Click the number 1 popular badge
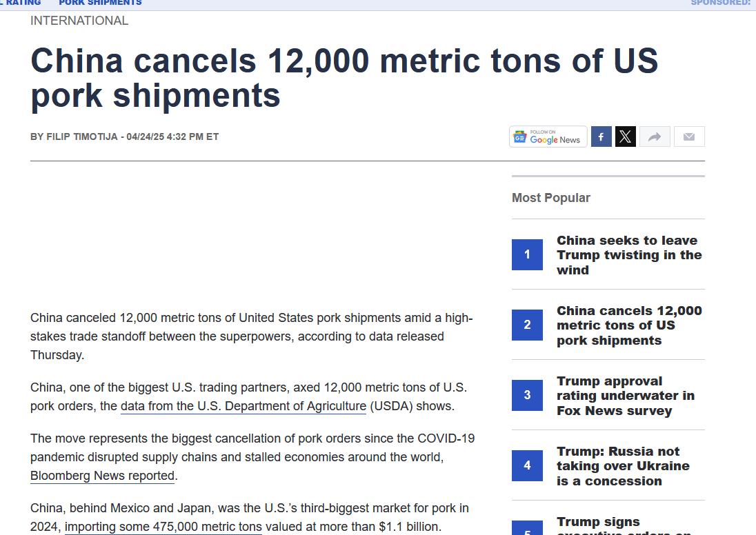The image size is (756, 535). [x=527, y=254]
